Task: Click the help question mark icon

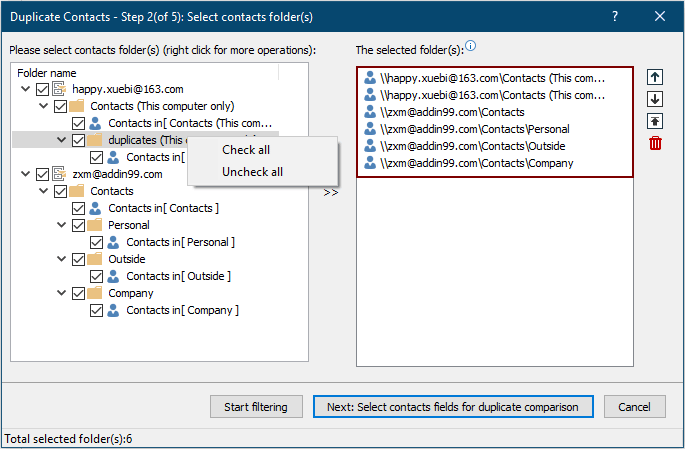Action: pos(614,16)
